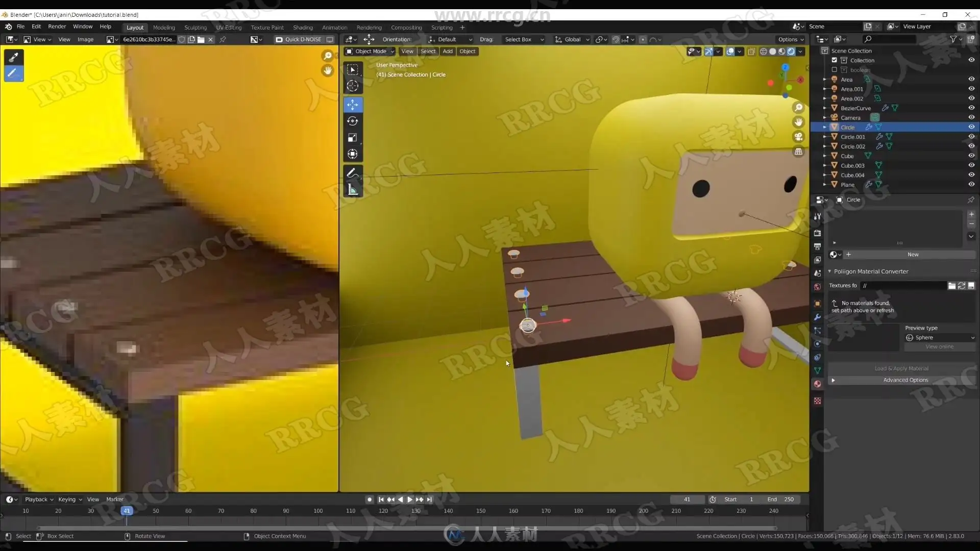Switch to the Shading workspace tab

[303, 28]
